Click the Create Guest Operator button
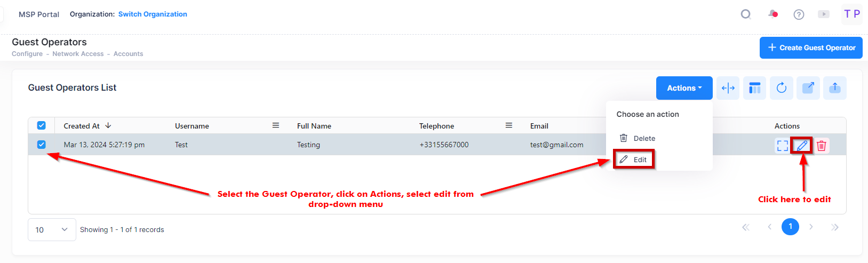The height and width of the screenshot is (263, 868). click(811, 47)
